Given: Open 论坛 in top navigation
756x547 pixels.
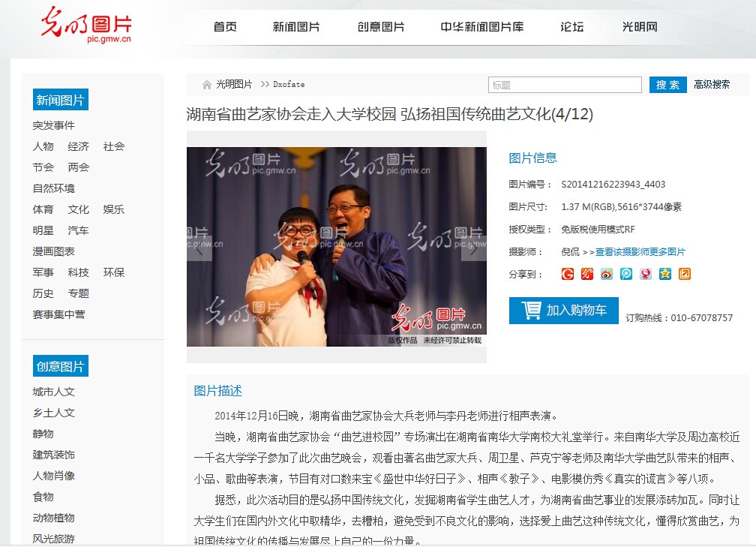Looking at the screenshot, I should coord(571,26).
